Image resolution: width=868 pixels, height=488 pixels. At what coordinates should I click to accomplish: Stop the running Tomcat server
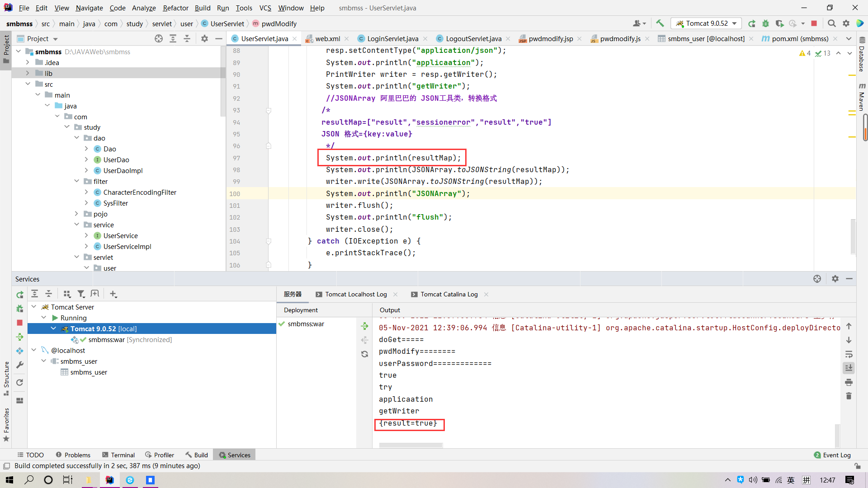814,23
